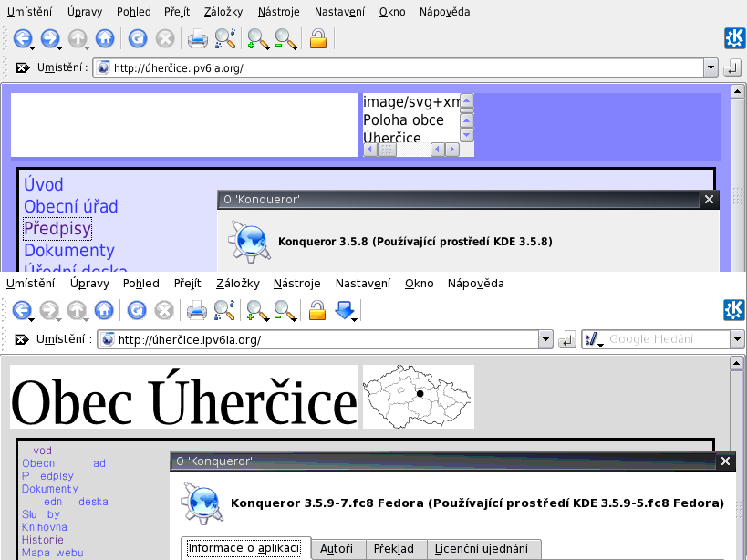Switch to the Autoři tab

pos(337,549)
